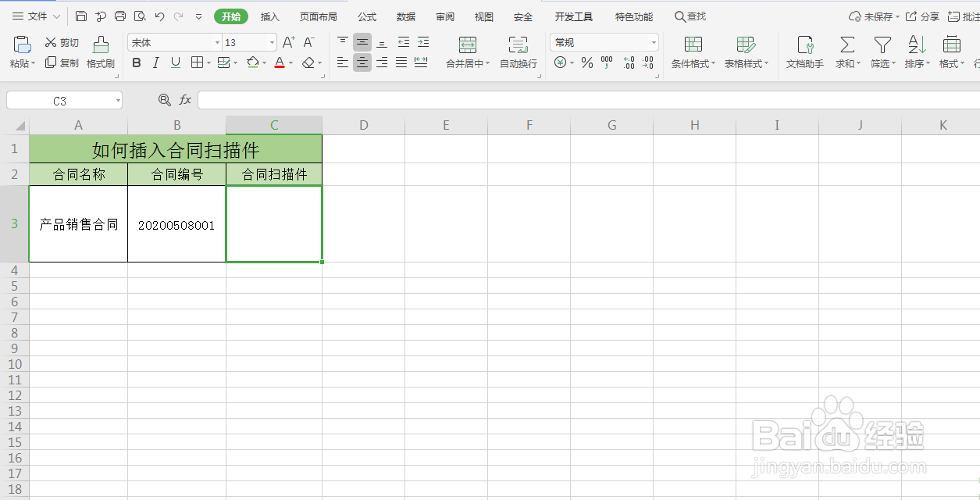Toggle Wrap Text (自动换行)
The width and height of the screenshot is (980, 500).
519,52
